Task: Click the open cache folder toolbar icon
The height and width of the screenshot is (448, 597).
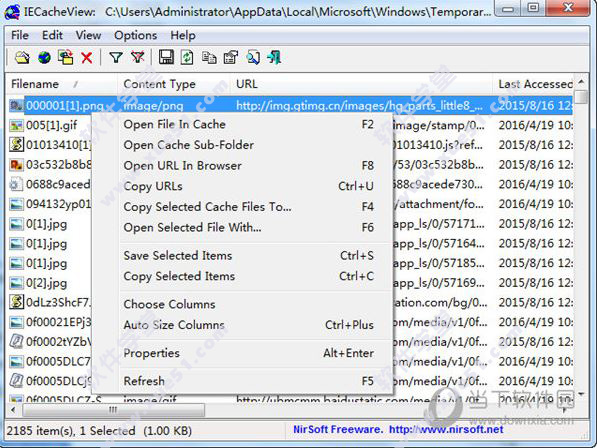Action: 22,58
